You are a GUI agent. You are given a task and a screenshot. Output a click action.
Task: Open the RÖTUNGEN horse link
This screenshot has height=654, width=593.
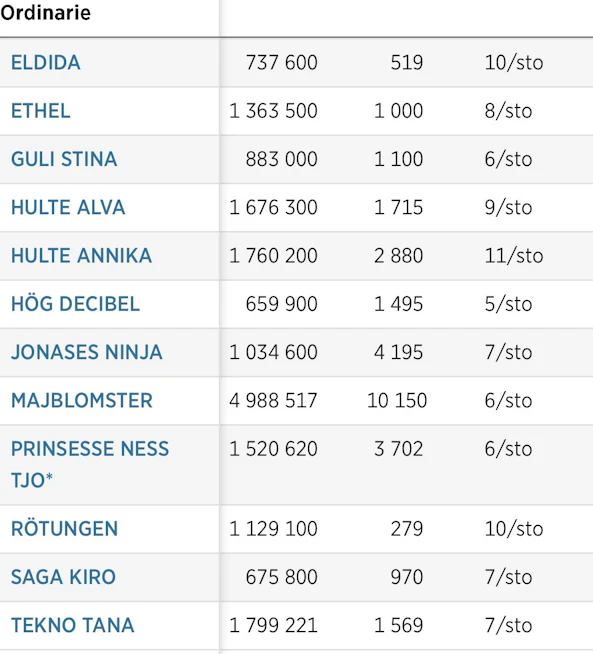(64, 528)
